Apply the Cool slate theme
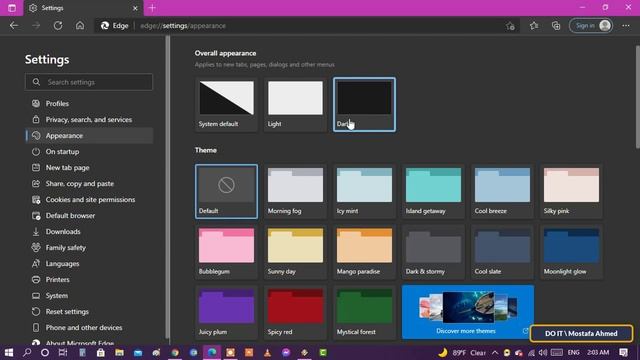The height and width of the screenshot is (360, 640). coord(502,252)
